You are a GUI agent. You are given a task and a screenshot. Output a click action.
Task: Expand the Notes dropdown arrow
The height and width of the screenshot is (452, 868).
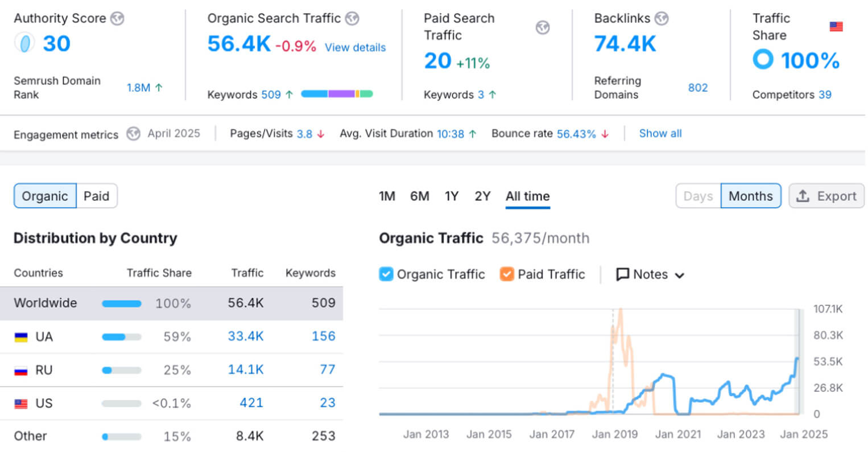pos(679,276)
